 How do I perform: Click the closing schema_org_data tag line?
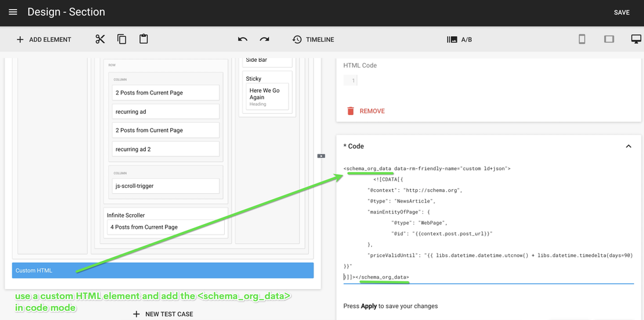pos(376,277)
